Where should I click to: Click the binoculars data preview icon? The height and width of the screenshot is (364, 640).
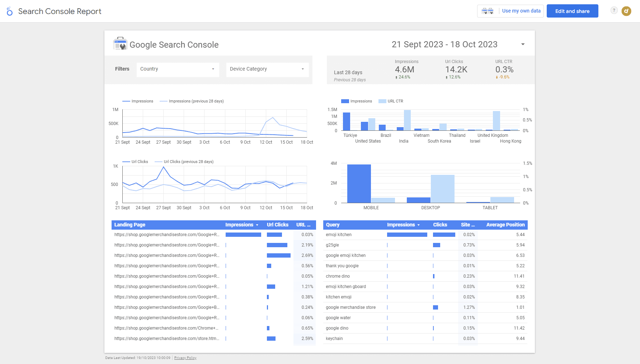(488, 11)
